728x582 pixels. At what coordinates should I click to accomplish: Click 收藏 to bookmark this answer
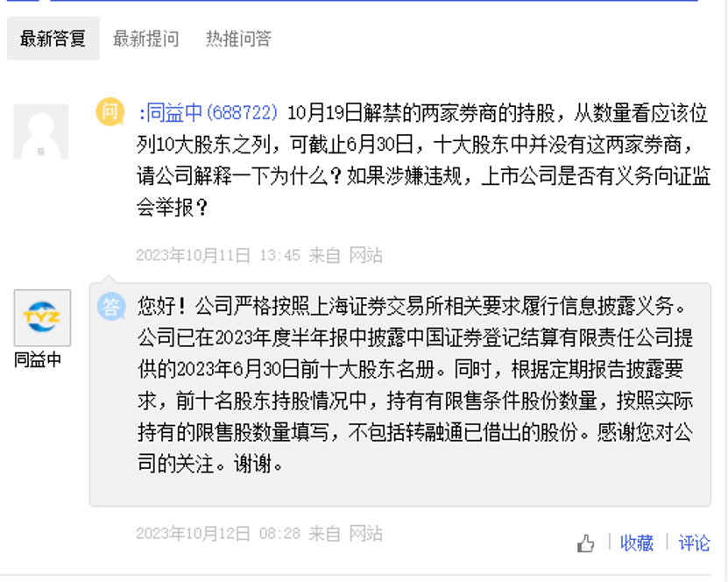coord(637,543)
